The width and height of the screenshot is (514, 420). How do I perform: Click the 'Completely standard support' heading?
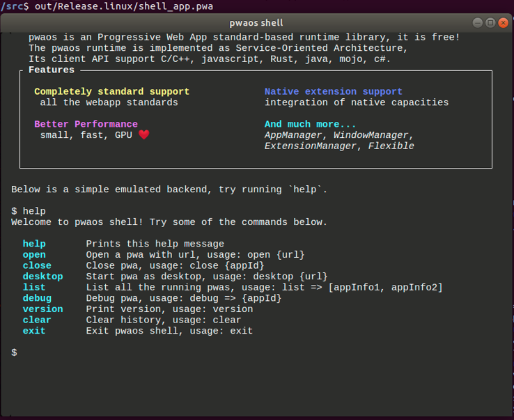pyautogui.click(x=111, y=91)
